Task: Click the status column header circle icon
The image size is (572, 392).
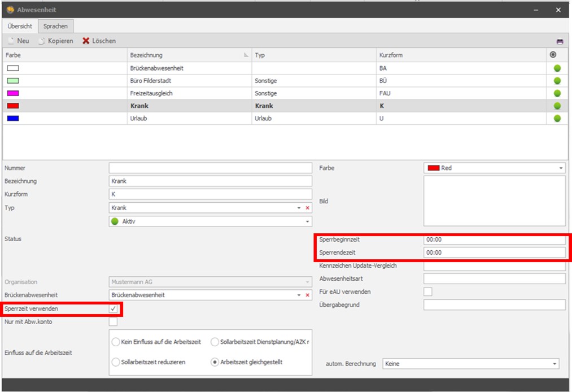Action: (x=553, y=55)
